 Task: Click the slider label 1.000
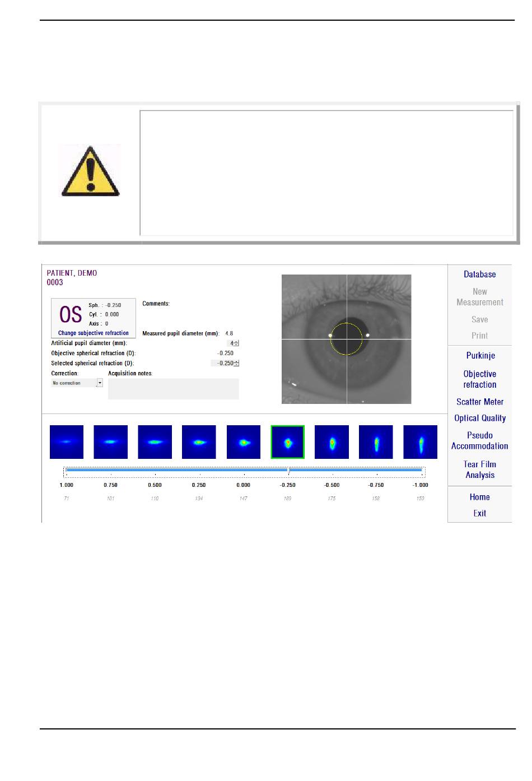click(x=67, y=485)
